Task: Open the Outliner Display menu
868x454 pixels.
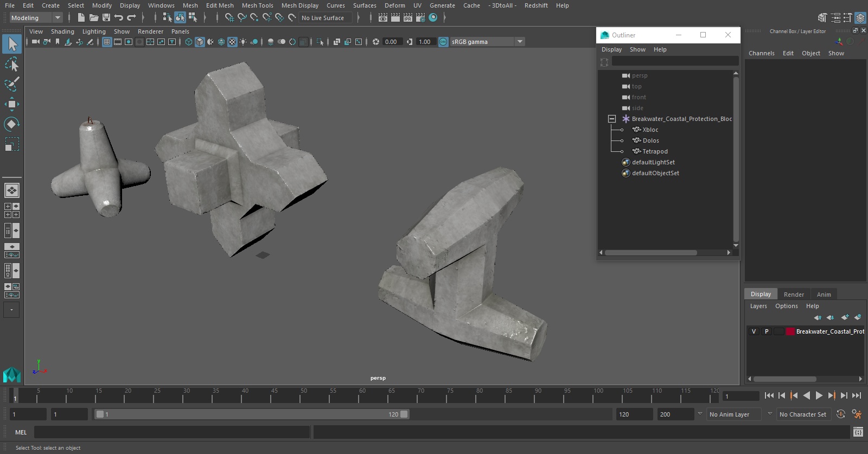Action: tap(611, 49)
